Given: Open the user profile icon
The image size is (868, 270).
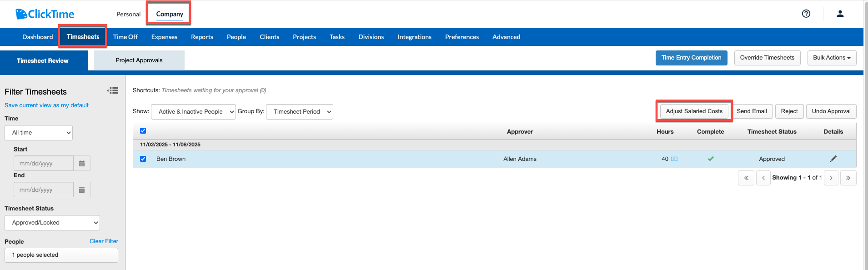Looking at the screenshot, I should click(x=840, y=14).
